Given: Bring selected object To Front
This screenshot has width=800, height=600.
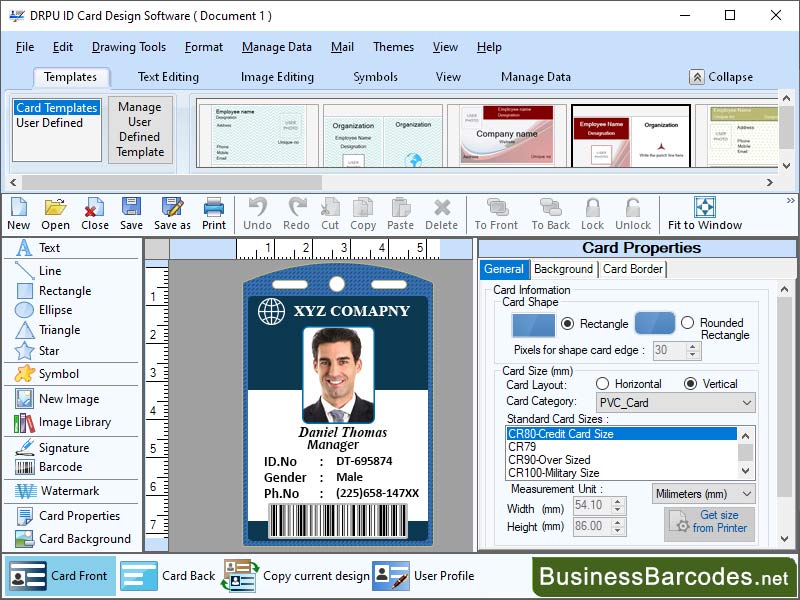Looking at the screenshot, I should [496, 213].
